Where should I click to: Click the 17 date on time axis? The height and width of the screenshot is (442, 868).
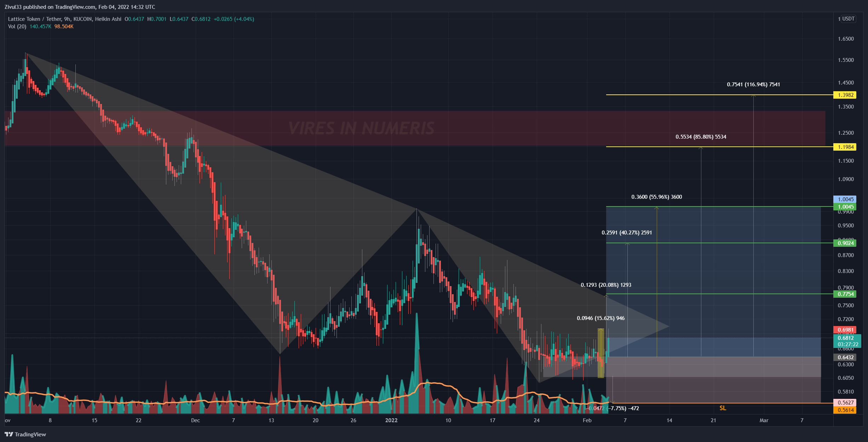[493, 420]
